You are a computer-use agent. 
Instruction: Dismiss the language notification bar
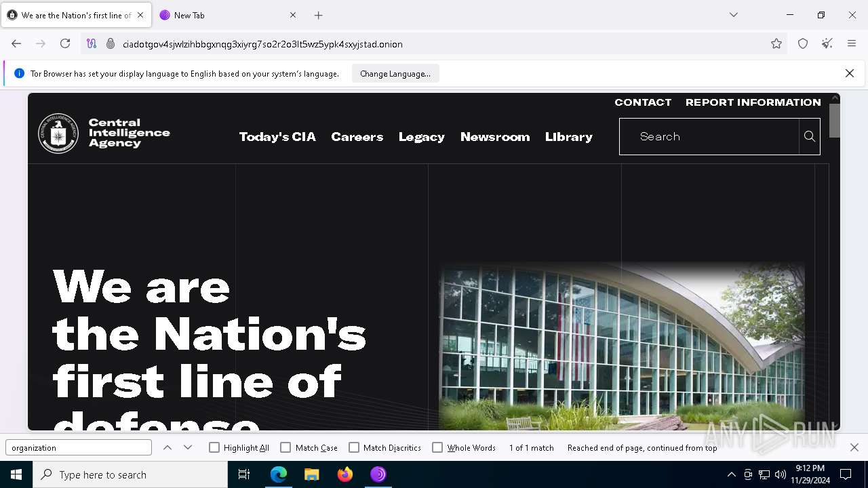[x=850, y=73]
